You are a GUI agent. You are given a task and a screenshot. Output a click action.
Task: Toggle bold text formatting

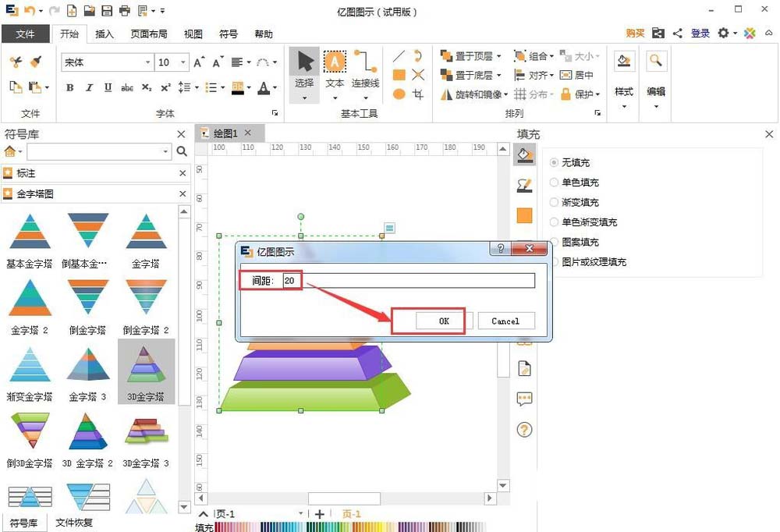click(69, 87)
